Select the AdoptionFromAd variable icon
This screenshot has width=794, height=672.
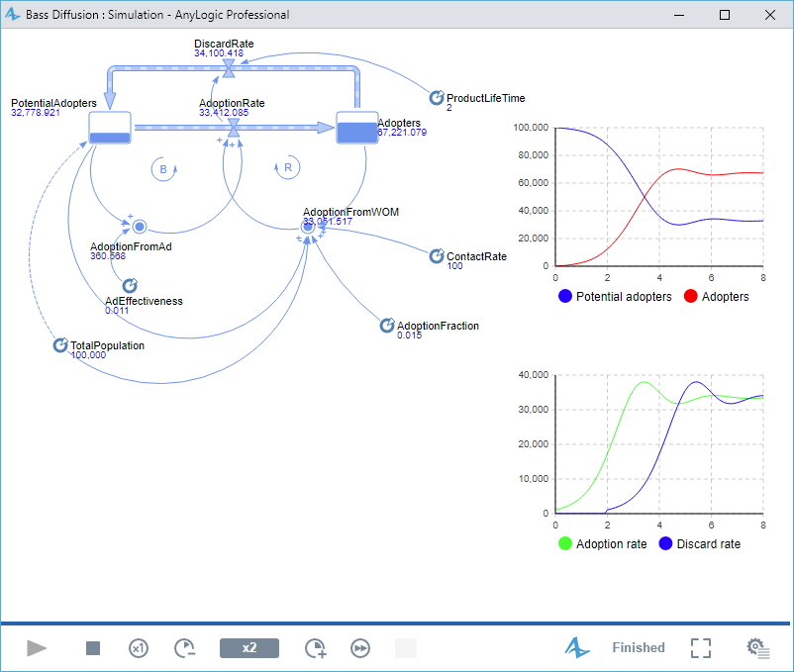pos(140,226)
